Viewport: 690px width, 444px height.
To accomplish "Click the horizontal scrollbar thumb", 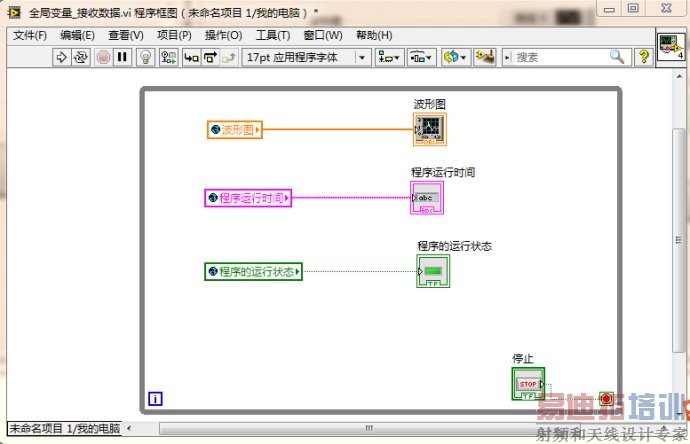I will pyautogui.click(x=369, y=428).
